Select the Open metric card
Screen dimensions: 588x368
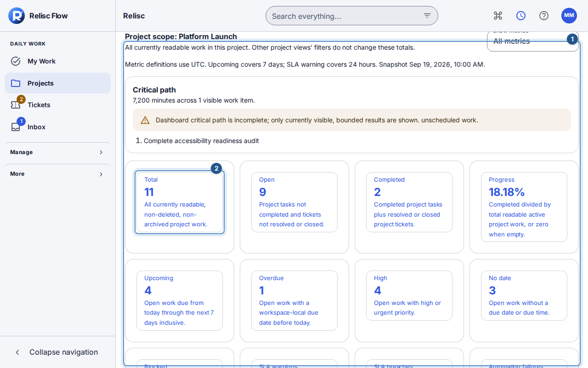tap(294, 202)
